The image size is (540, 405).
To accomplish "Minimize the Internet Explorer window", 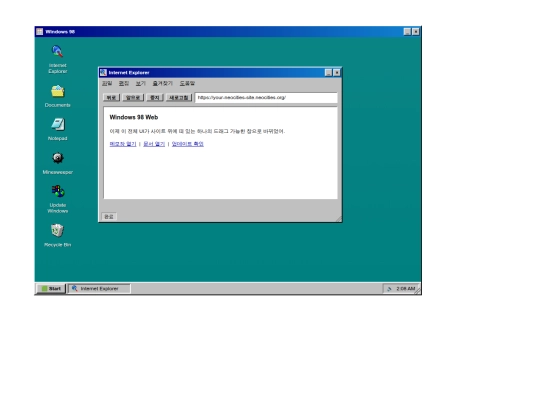I will coord(329,73).
